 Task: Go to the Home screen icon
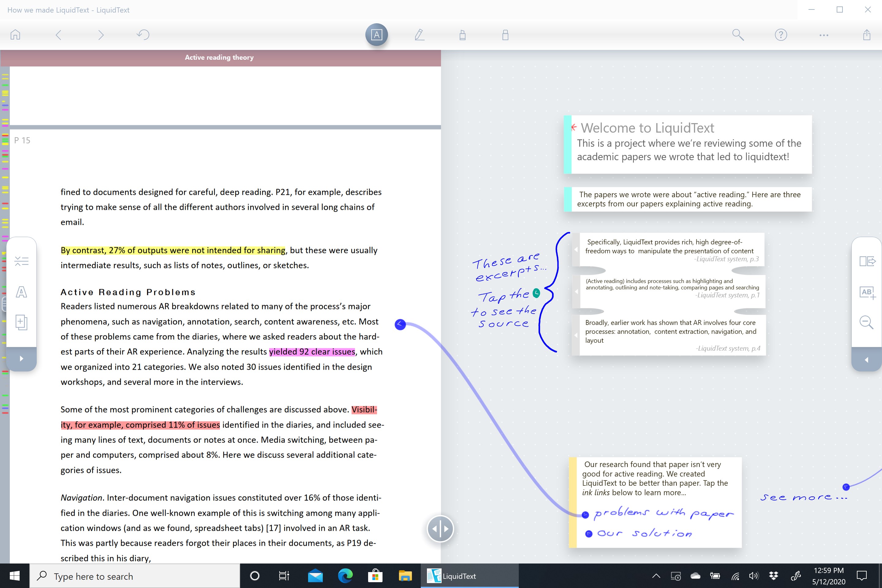pyautogui.click(x=15, y=35)
